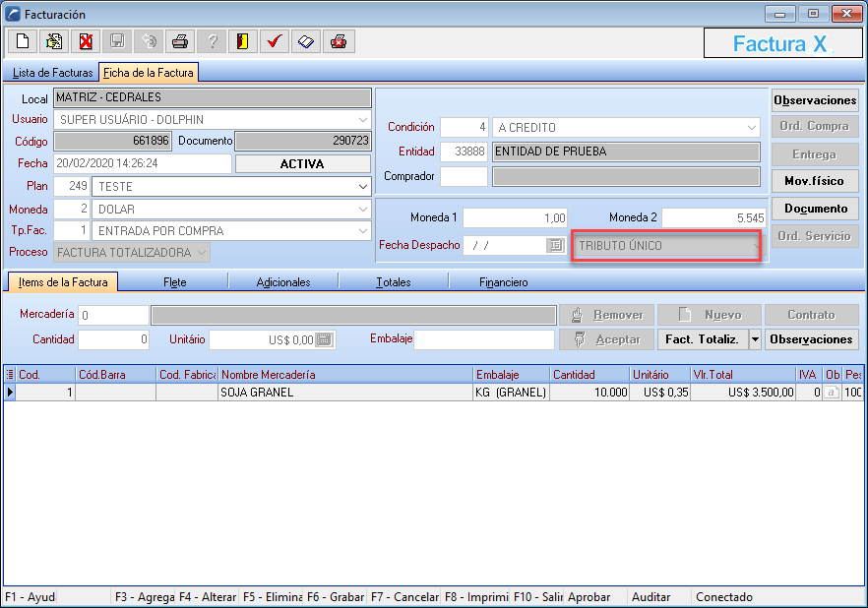This screenshot has width=868, height=608.
Task: Switch to the Lista de Facturas tab
Action: (52, 73)
